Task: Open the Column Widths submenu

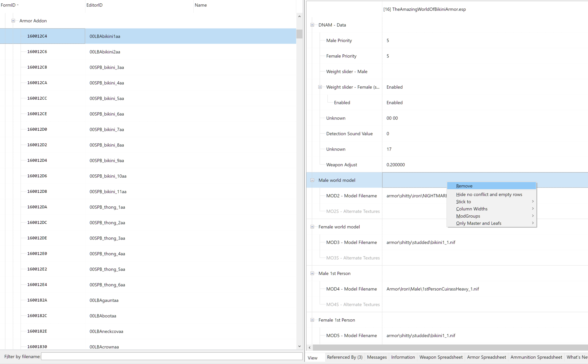Action: [x=492, y=209]
